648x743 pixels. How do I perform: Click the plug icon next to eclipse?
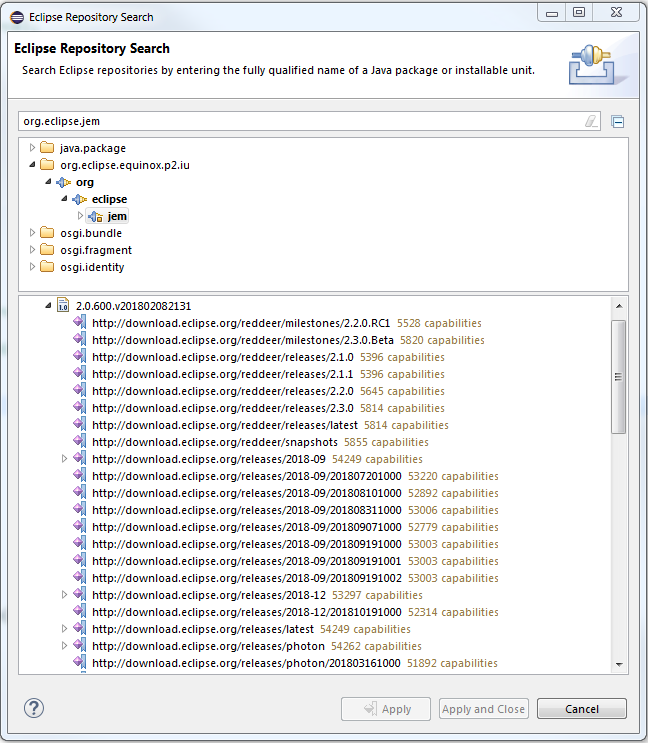pos(80,199)
